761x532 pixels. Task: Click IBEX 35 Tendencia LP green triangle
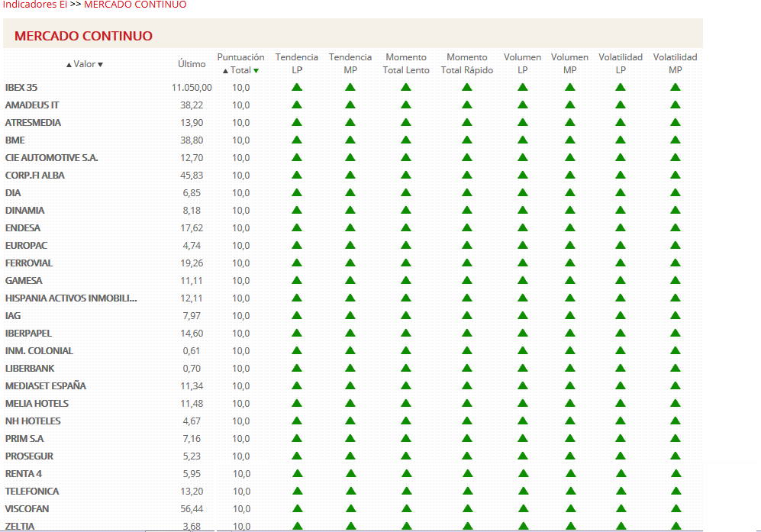click(x=297, y=87)
